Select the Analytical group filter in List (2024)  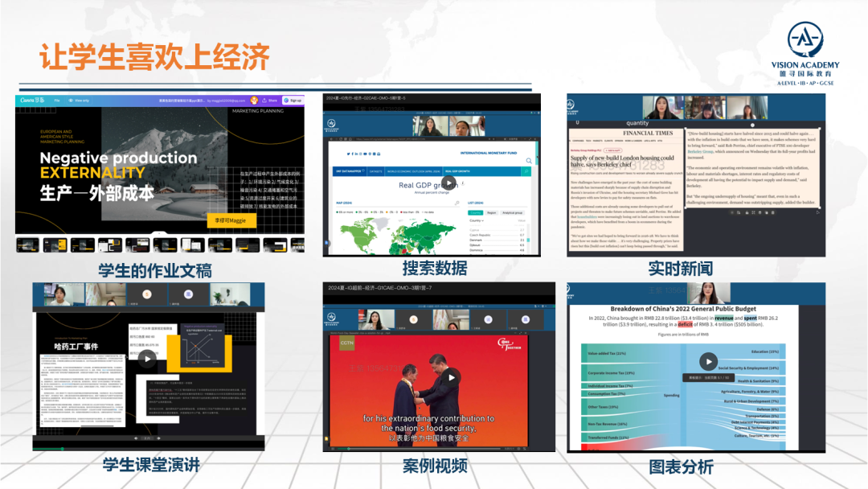pyautogui.click(x=512, y=212)
